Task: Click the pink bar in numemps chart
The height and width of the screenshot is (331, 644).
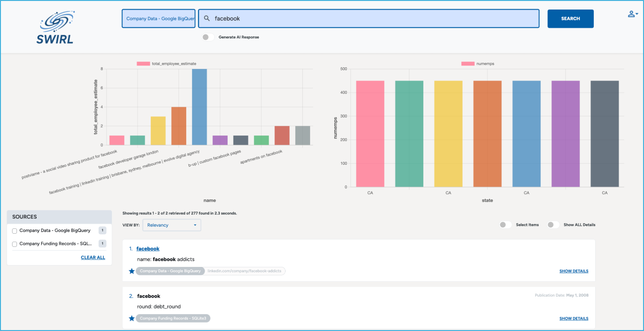Action: tap(370, 134)
